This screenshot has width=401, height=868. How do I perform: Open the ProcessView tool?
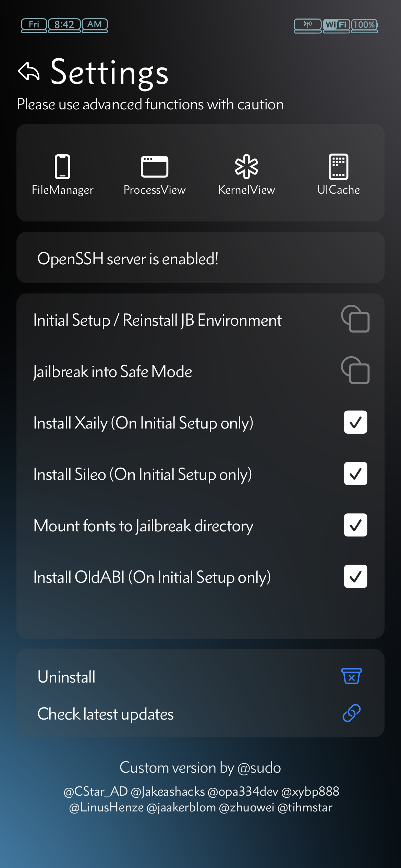point(155,173)
